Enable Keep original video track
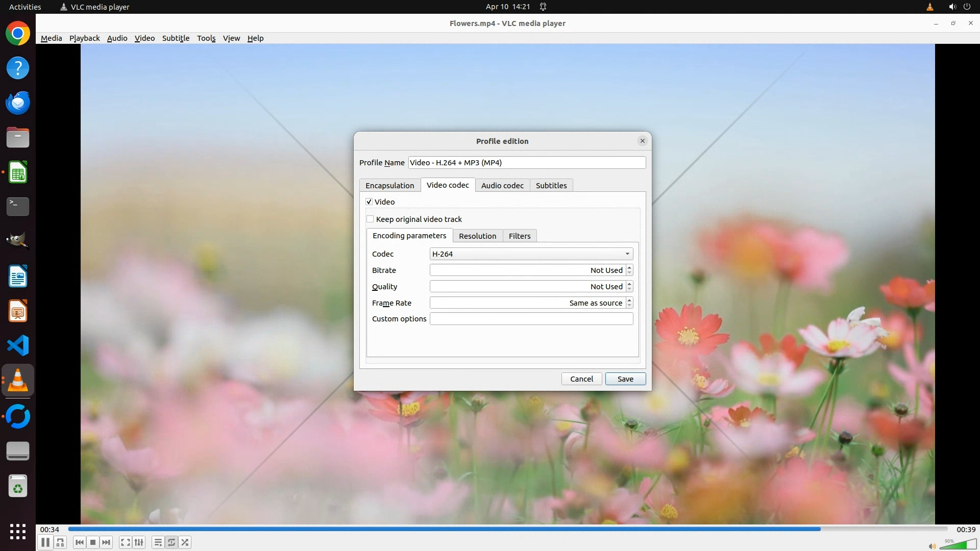 pos(370,219)
